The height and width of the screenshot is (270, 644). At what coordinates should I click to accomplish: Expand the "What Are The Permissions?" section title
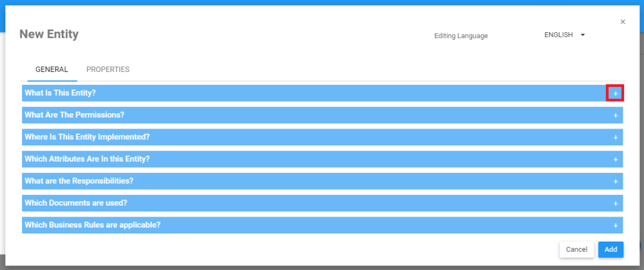[74, 115]
